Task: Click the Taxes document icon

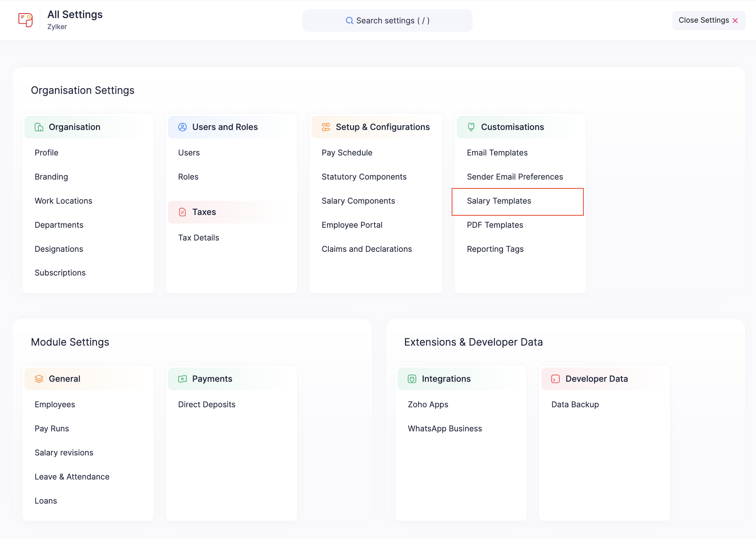Action: pyautogui.click(x=182, y=212)
